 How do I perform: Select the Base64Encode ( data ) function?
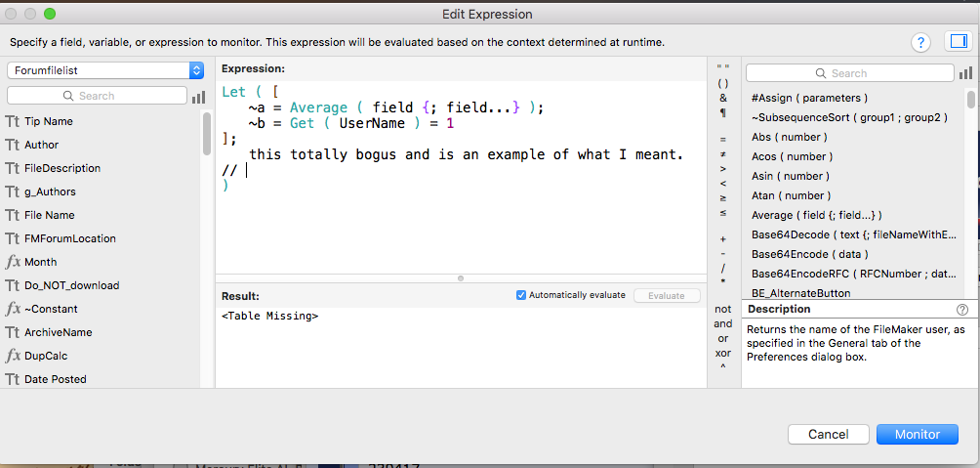click(809, 254)
